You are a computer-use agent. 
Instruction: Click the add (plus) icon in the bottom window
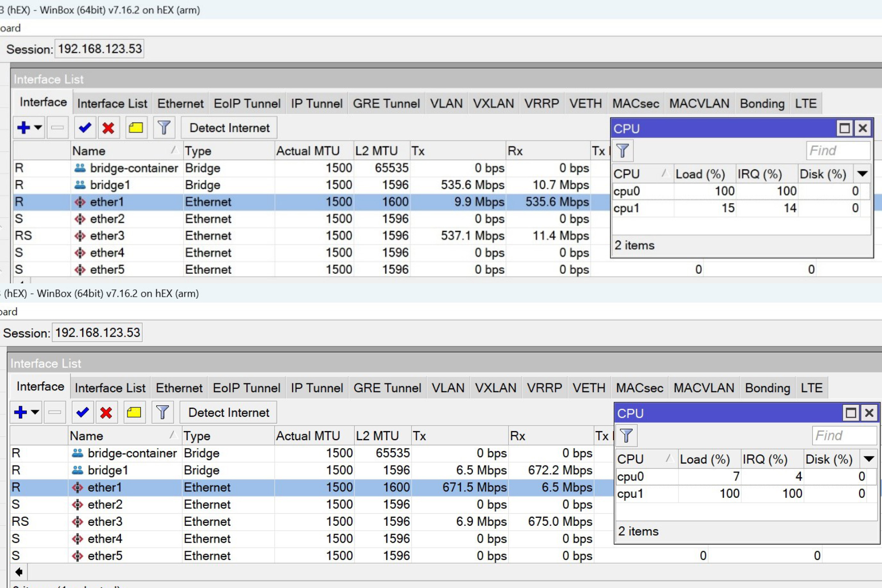coord(20,412)
